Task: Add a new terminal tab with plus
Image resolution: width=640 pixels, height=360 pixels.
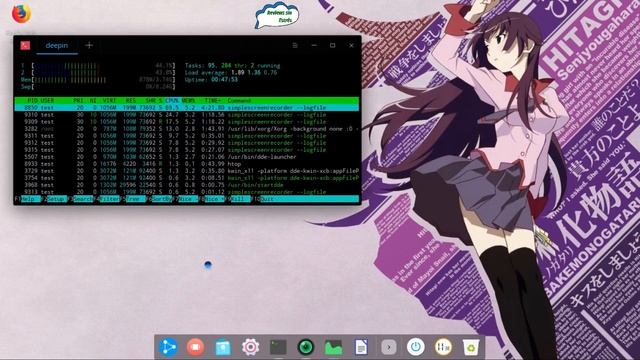Action: click(89, 45)
